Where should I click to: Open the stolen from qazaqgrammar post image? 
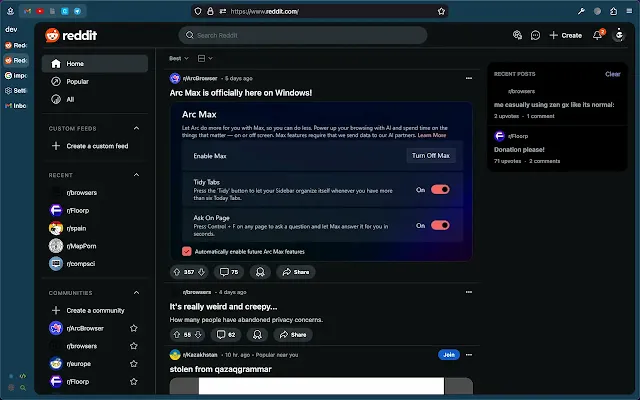(x=321, y=386)
